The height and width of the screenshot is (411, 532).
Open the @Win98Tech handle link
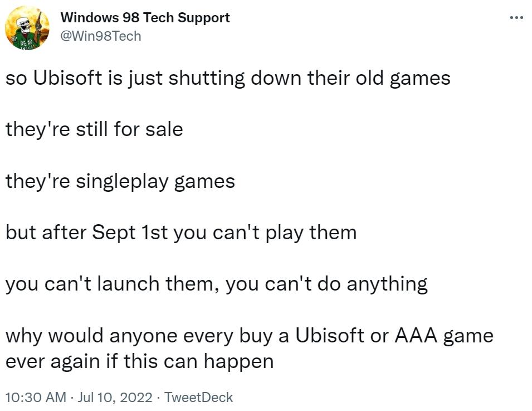pyautogui.click(x=99, y=35)
